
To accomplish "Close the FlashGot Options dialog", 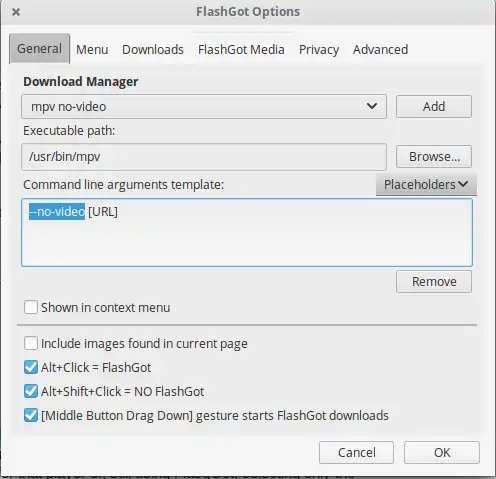I will coord(16,12).
